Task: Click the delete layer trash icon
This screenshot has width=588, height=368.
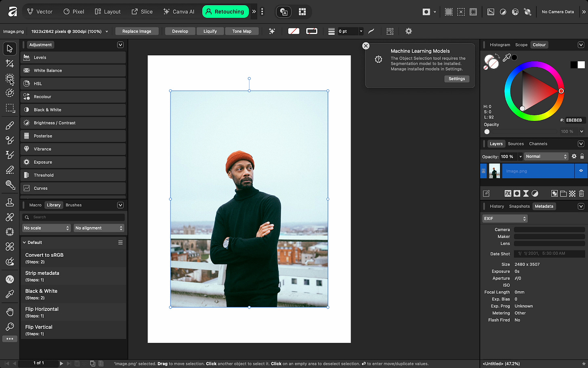Action: pos(581,194)
